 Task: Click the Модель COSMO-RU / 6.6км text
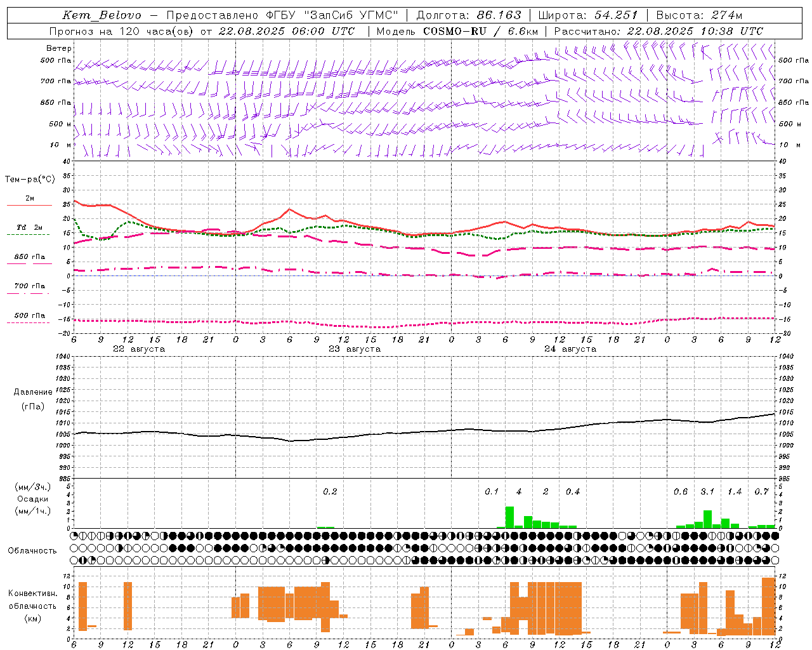coord(457,31)
